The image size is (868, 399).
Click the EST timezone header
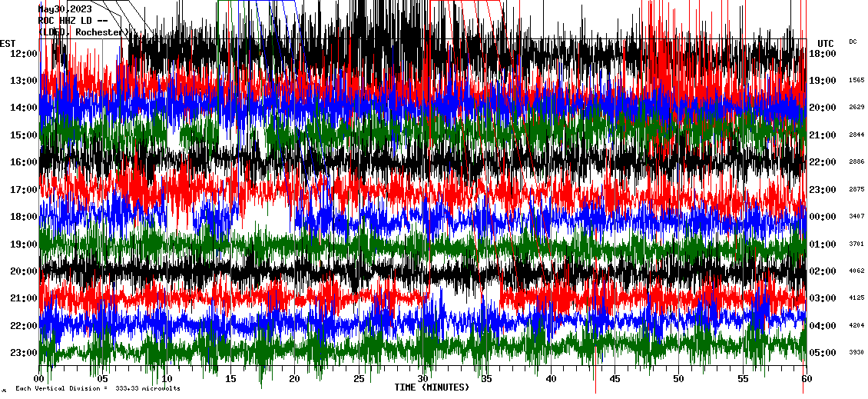tap(7, 43)
